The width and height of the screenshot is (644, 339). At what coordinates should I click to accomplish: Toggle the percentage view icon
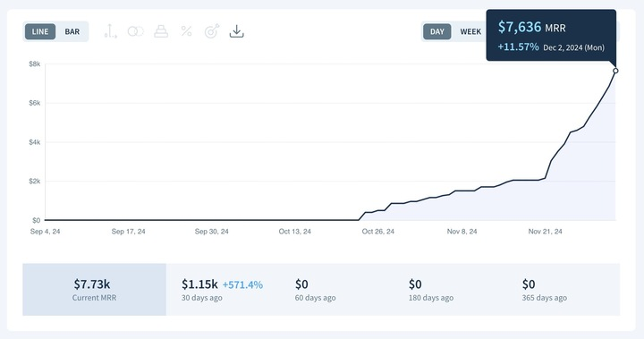point(186,31)
